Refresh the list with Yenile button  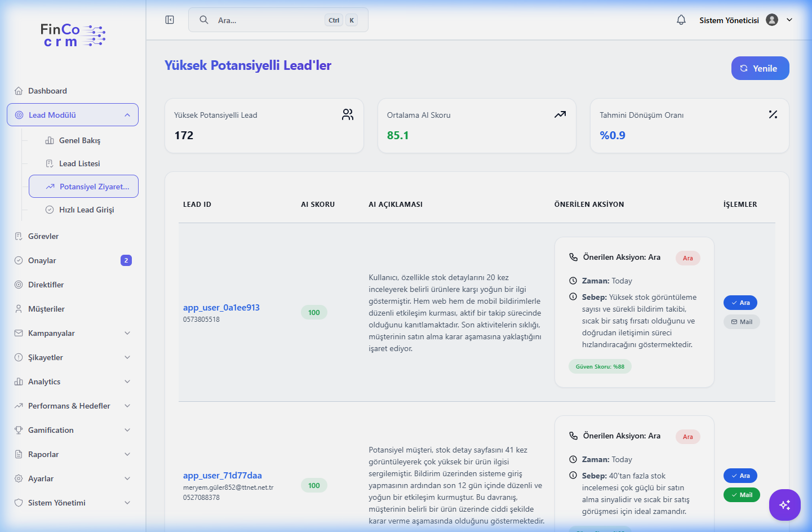(x=760, y=68)
